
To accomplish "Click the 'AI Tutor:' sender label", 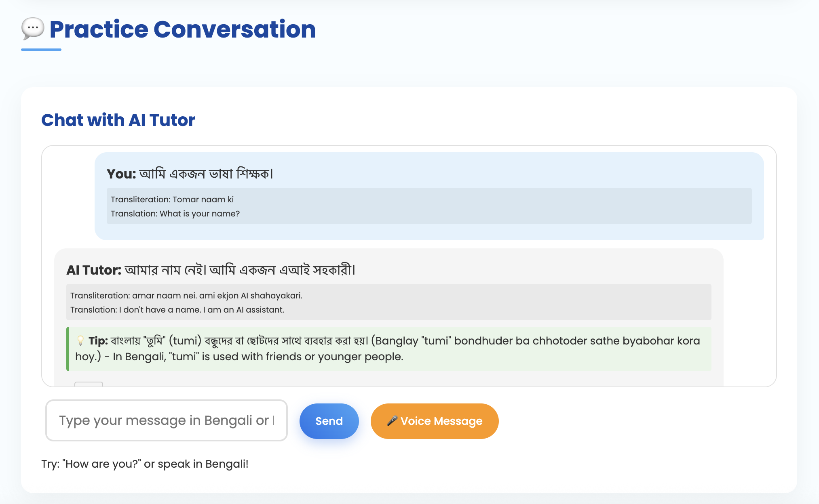I will tap(94, 270).
